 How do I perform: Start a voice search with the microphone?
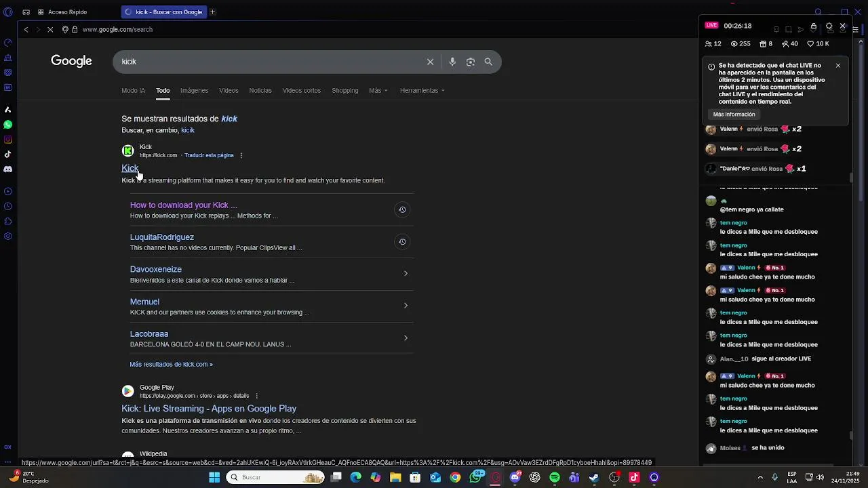(452, 62)
